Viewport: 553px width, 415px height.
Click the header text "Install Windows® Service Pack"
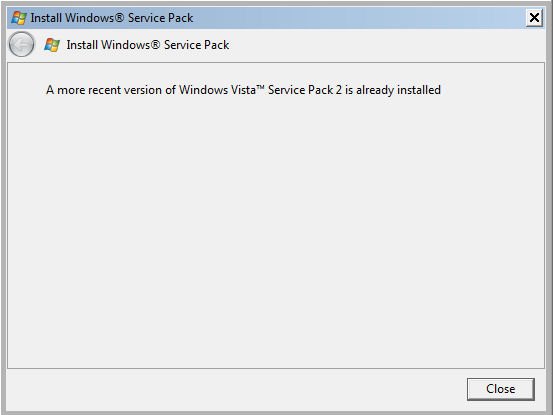(x=148, y=45)
